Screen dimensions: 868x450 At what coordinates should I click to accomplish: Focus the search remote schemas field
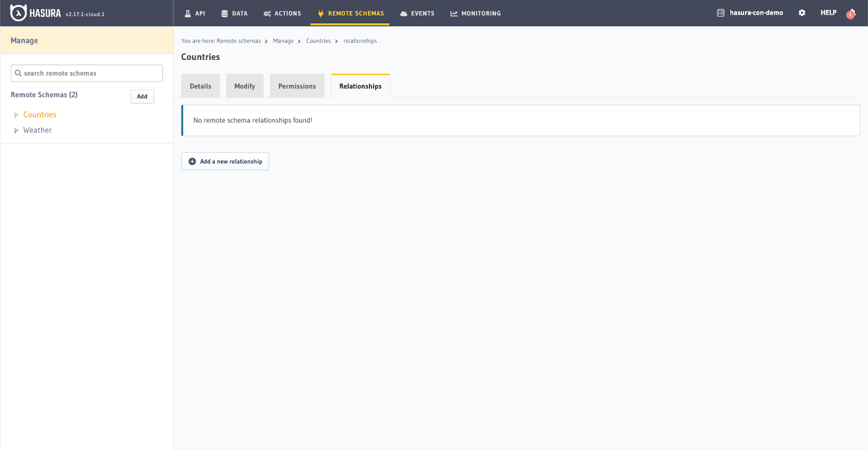coord(87,73)
